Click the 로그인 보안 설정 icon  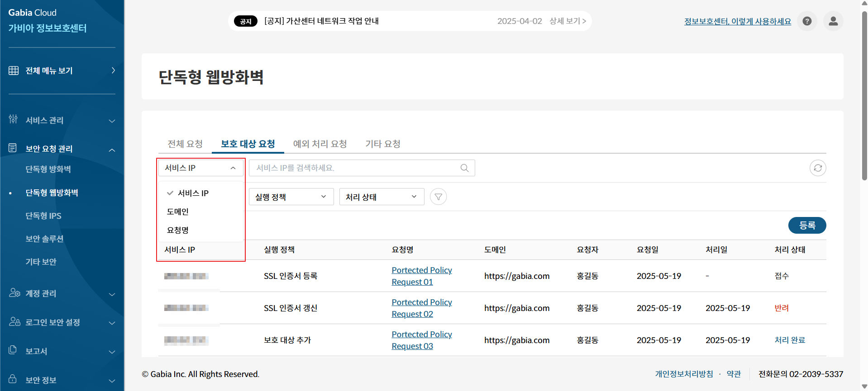tap(14, 321)
